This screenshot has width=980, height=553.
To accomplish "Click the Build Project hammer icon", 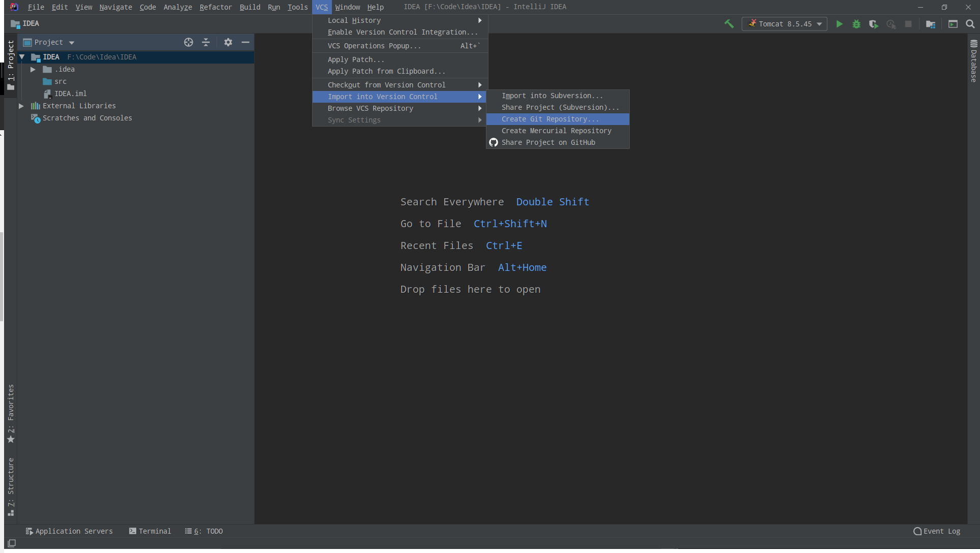I will point(729,24).
